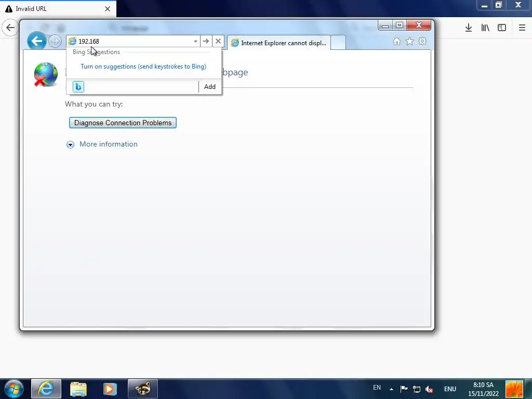Image resolution: width=532 pixels, height=399 pixels.
Task: Expand More information section
Action: click(70, 145)
